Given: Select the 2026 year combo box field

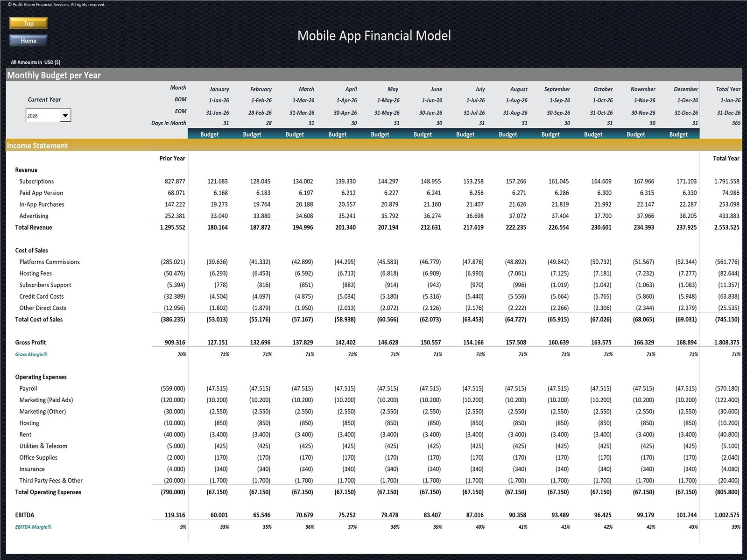Looking at the screenshot, I should point(42,115).
